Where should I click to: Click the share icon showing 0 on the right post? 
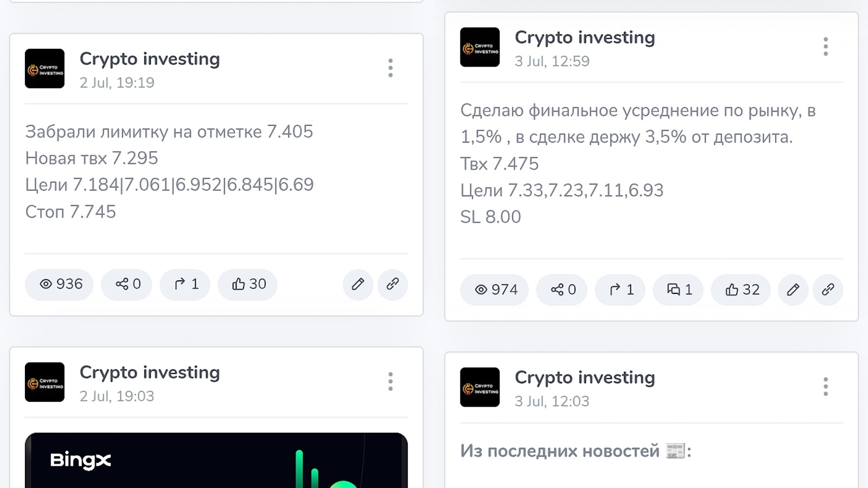pyautogui.click(x=561, y=290)
